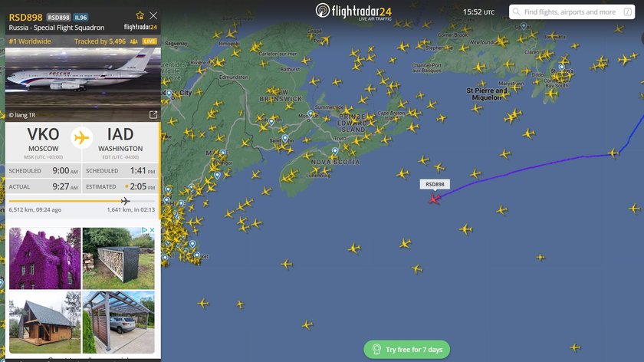Open the purple ivy house ad thumbnail
Screen dimensions: 644x362
(44, 258)
